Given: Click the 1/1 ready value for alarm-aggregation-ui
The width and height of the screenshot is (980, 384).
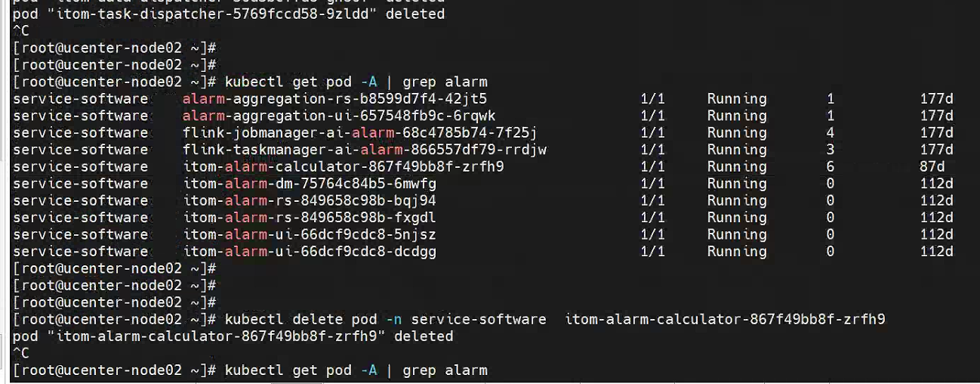Looking at the screenshot, I should 652,116.
